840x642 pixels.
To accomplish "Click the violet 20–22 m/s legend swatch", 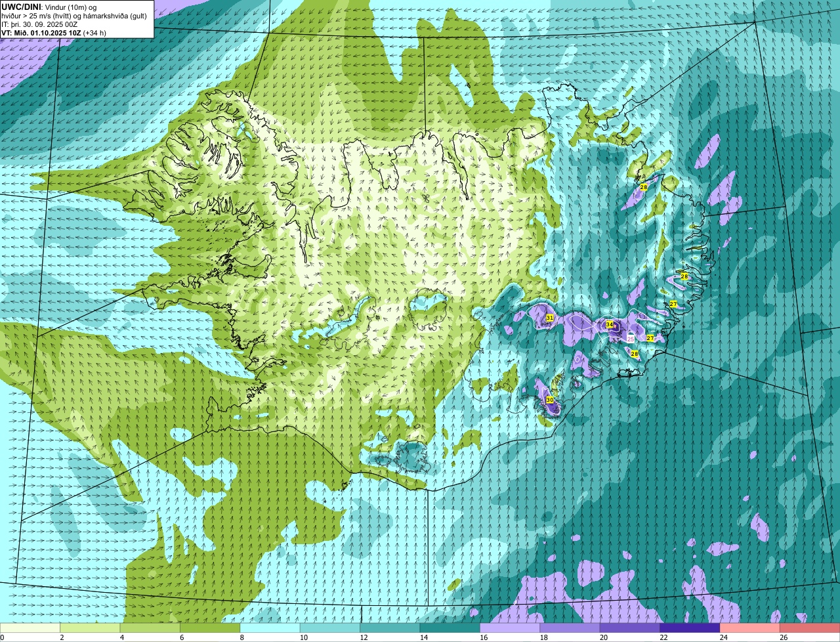I will point(630,628).
